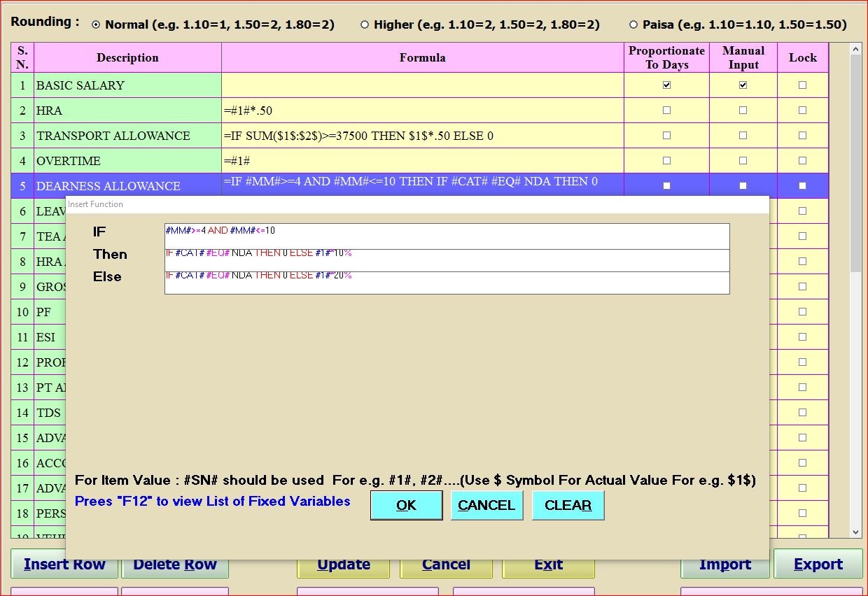Tick Proportionate To Days for Overtime

click(666, 161)
